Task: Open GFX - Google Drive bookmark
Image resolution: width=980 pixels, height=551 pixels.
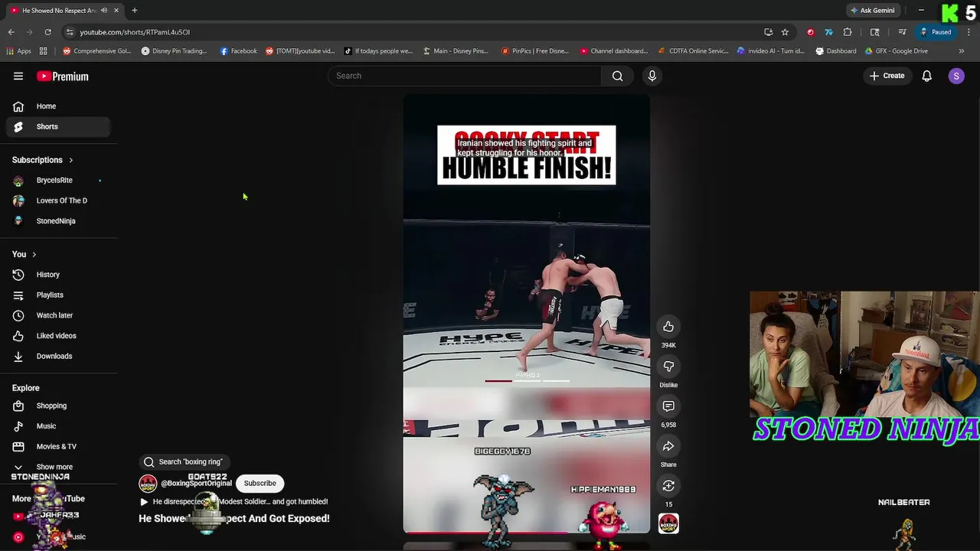Action: click(x=896, y=51)
